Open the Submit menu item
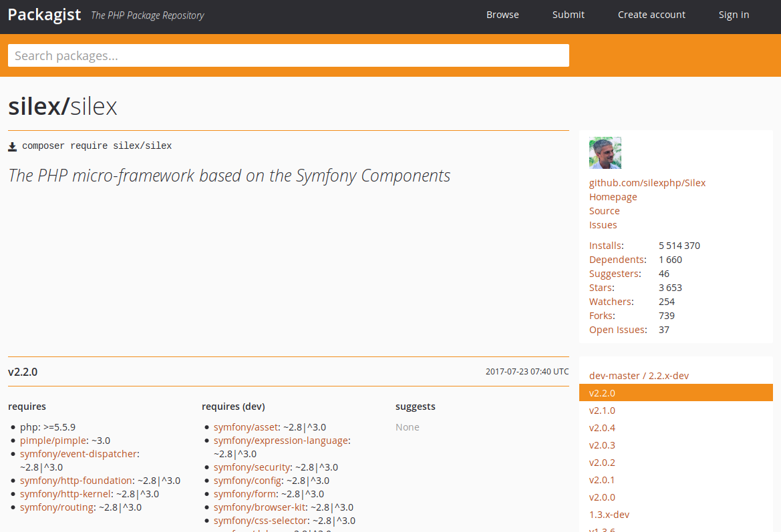 click(569, 14)
